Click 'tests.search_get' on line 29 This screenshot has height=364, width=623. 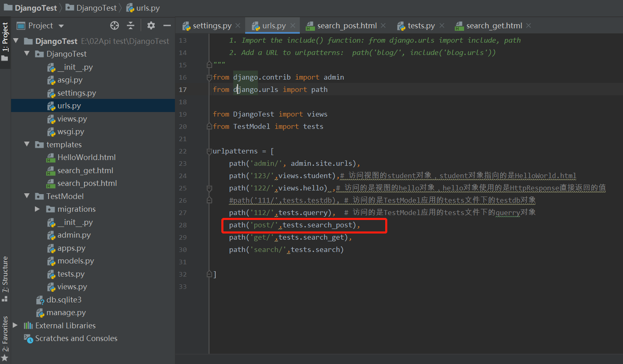click(x=311, y=237)
